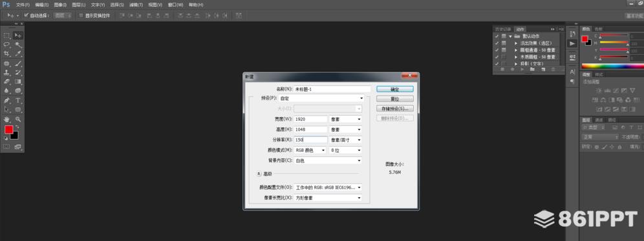Viewport: 644px width, 241px height.
Task: Toggle the checkmark for 淡出效果（选区）
Action: (x=497, y=43)
